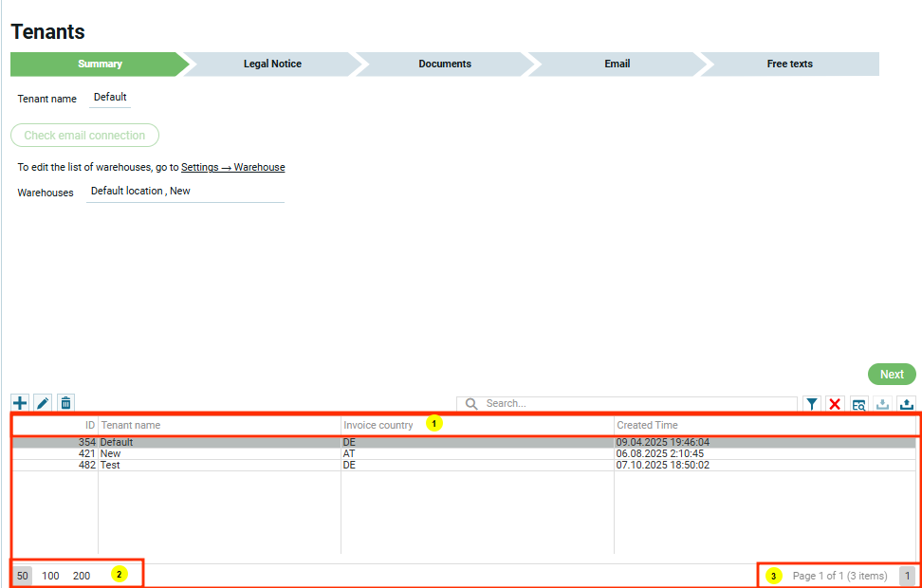Click the export (upload tray) icon

tap(906, 404)
